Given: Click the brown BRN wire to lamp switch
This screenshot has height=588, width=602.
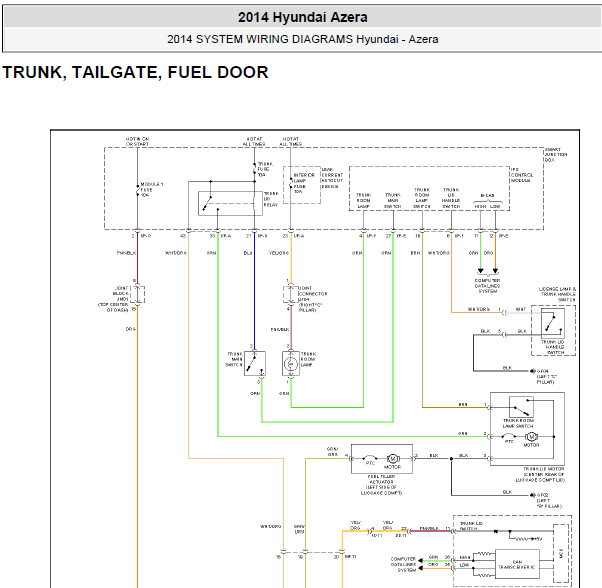Looking at the screenshot, I should (422, 319).
